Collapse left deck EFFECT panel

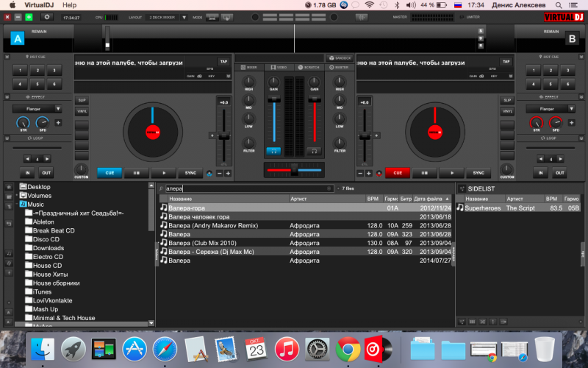7,97
